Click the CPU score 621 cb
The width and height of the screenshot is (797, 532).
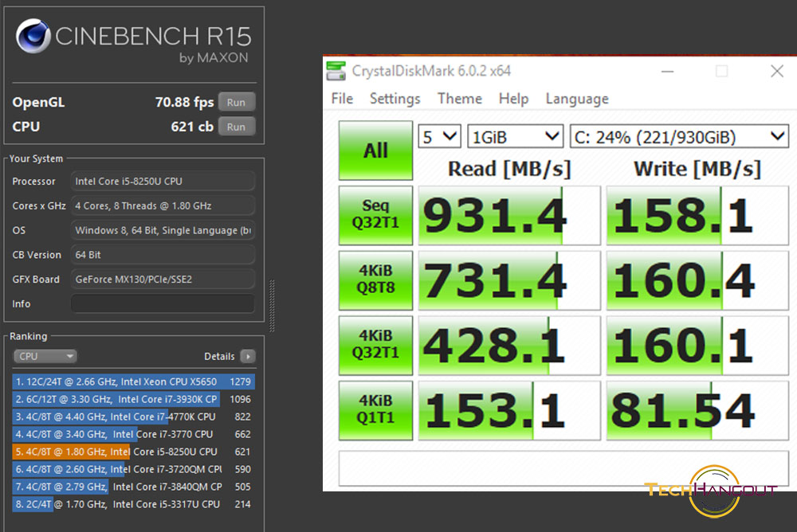192,127
